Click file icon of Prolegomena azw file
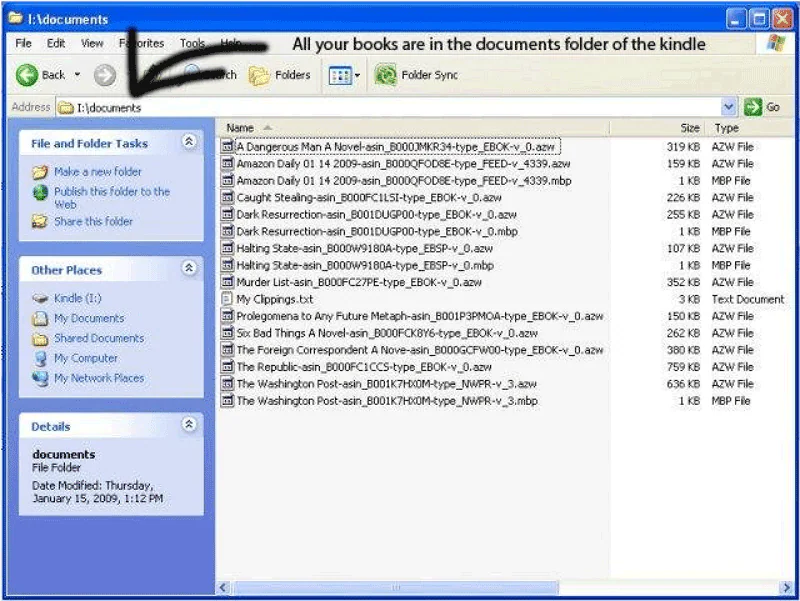 (x=227, y=316)
